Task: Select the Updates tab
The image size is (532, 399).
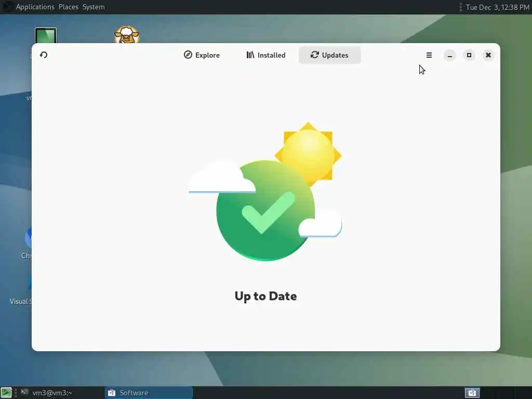Action: coord(329,55)
